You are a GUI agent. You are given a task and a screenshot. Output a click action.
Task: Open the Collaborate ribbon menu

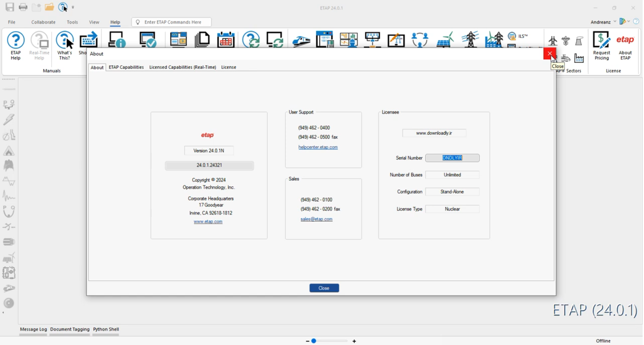pos(44,22)
